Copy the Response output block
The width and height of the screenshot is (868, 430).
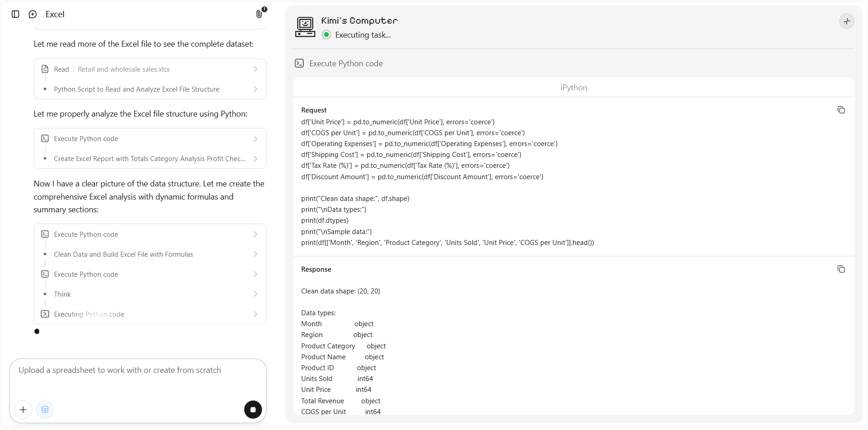[841, 269]
